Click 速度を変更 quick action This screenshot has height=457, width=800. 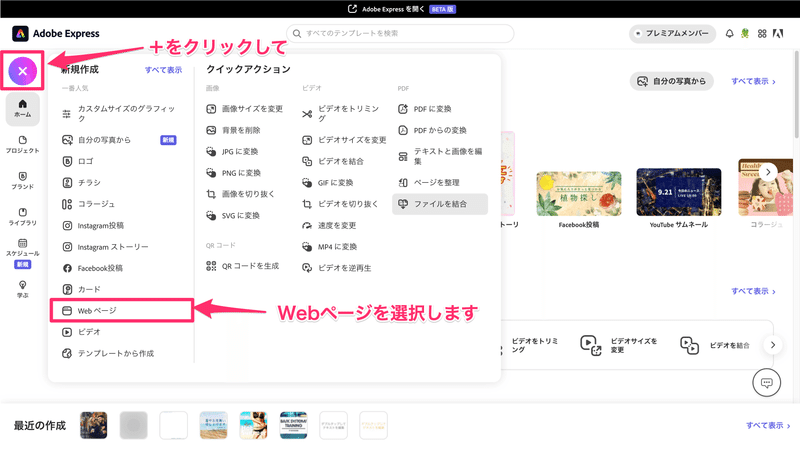pos(329,225)
